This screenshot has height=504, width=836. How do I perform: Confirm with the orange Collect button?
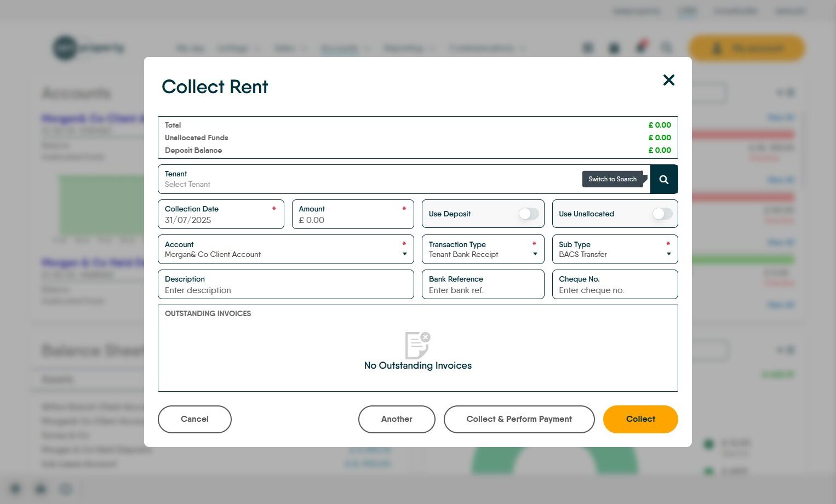point(640,419)
